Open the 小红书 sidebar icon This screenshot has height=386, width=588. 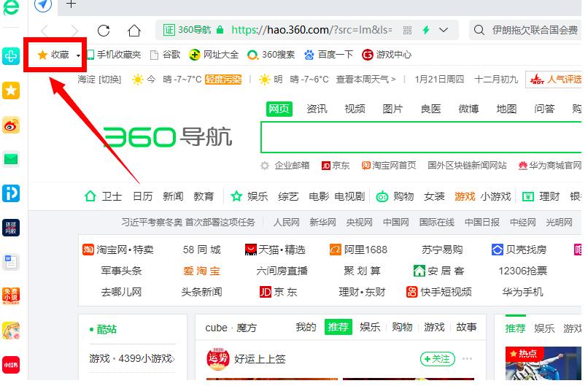[x=11, y=365]
